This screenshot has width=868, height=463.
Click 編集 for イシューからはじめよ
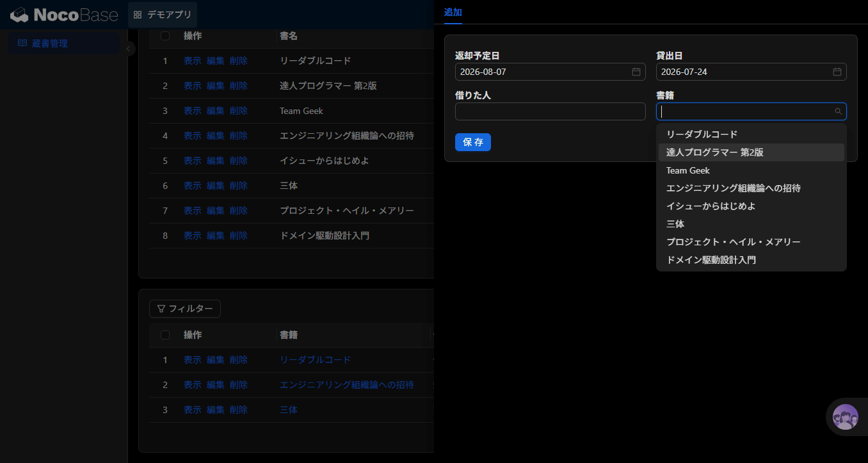click(x=216, y=161)
